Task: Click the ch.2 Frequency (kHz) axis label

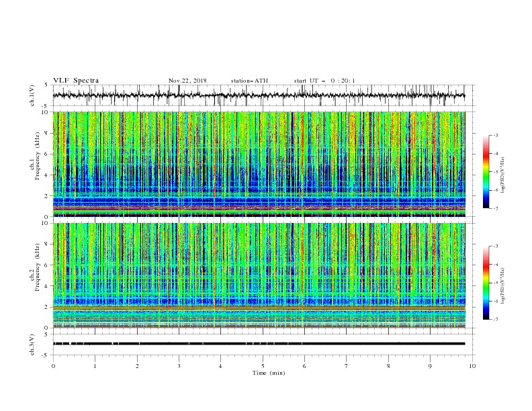Action: pyautogui.click(x=36, y=267)
